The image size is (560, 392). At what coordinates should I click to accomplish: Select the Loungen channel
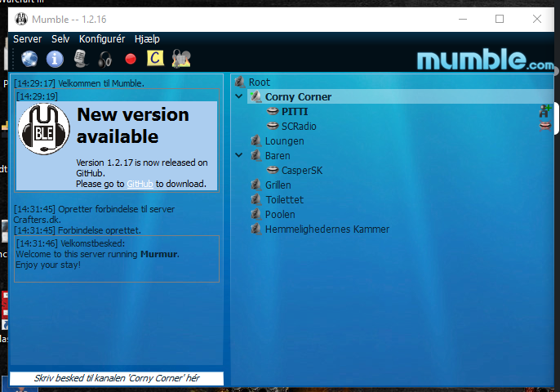point(285,140)
